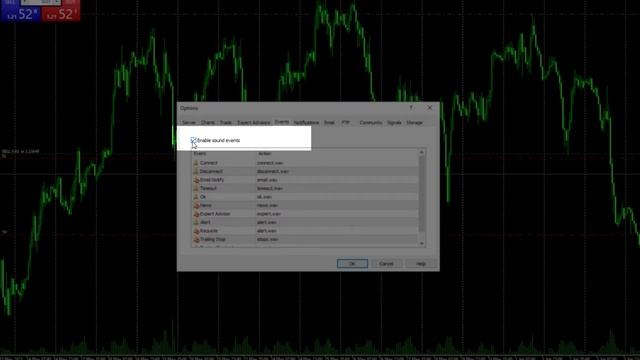This screenshot has width=640, height=360.
Task: Toggle the Enable sound events checkbox
Action: (x=193, y=140)
